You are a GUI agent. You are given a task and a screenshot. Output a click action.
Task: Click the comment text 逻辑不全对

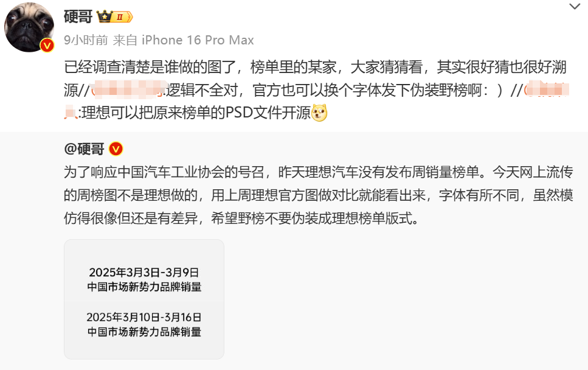202,90
